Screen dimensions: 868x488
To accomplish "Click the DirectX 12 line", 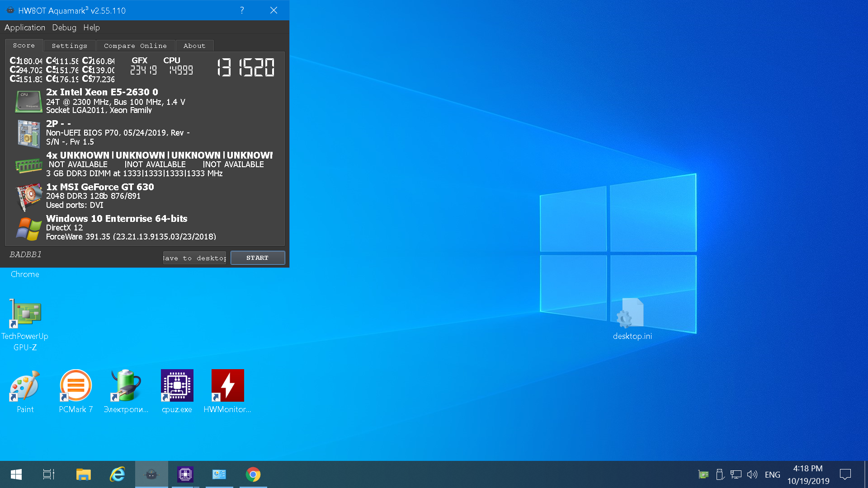I will click(64, 228).
